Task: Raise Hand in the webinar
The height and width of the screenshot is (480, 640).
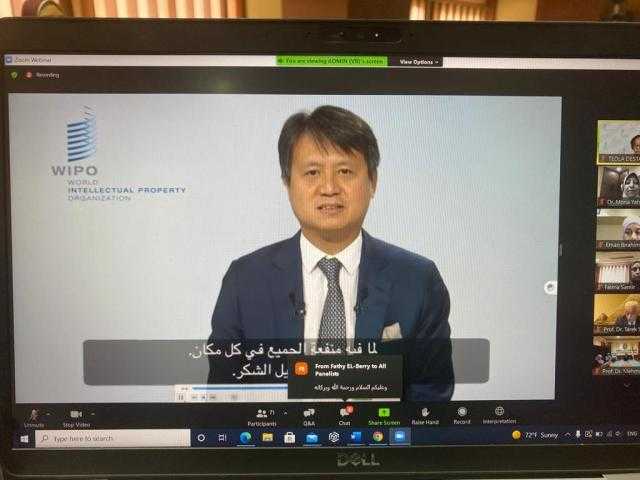Action: pyautogui.click(x=425, y=417)
